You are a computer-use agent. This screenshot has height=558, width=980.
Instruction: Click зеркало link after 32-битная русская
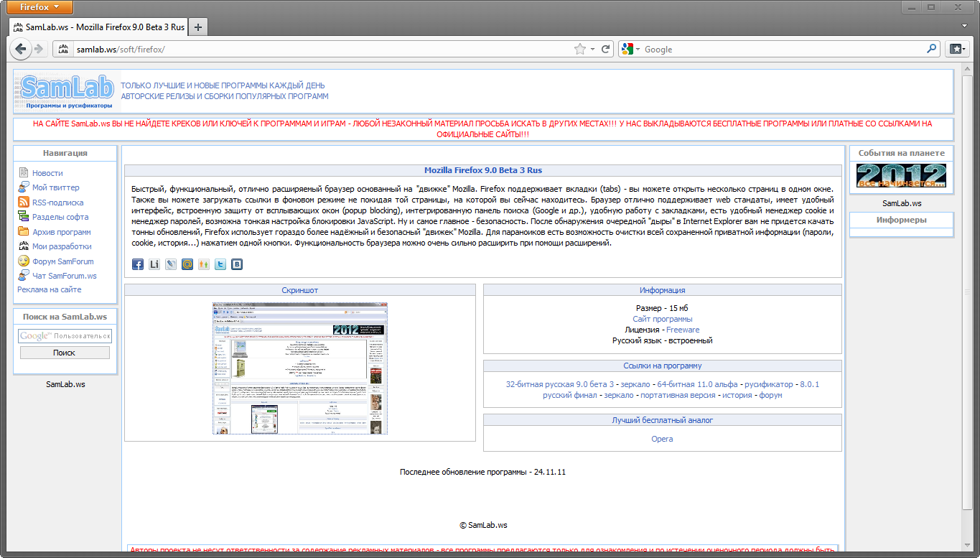click(x=635, y=384)
